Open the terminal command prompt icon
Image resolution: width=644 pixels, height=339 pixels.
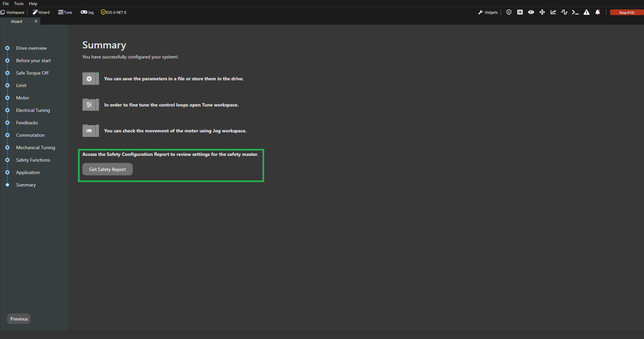click(575, 12)
